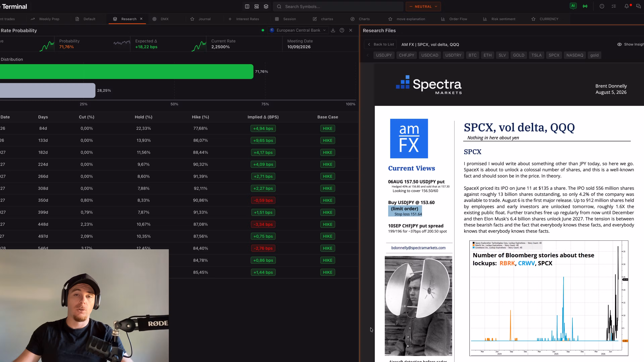Click the green 71,76% distribution bar

pos(126,71)
